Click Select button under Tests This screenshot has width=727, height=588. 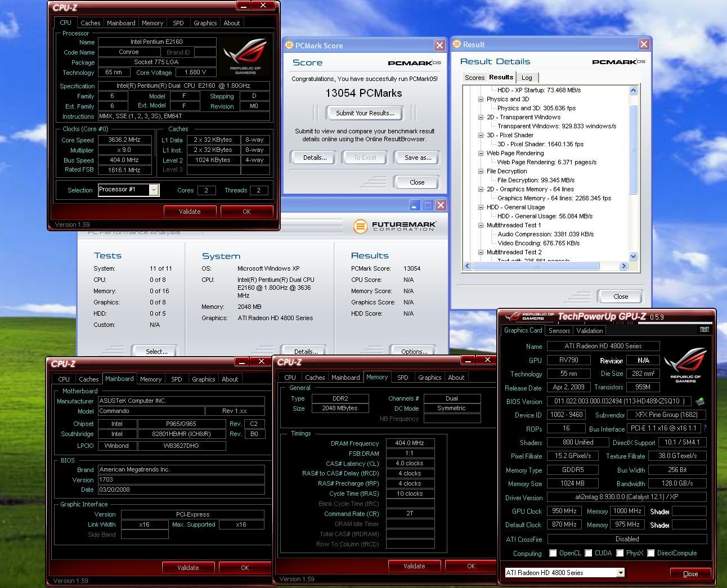tap(156, 351)
